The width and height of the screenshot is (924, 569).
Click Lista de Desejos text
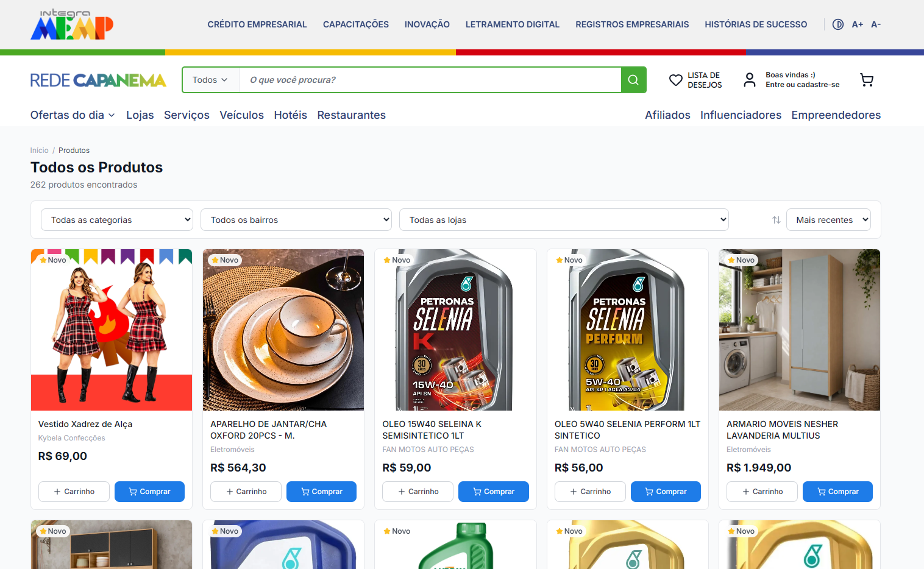(x=705, y=80)
